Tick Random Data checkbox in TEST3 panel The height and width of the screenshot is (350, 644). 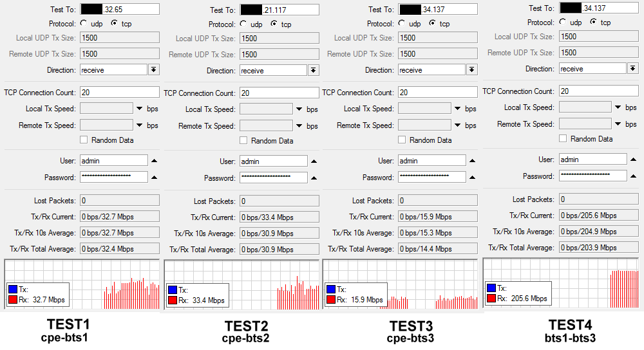pos(402,140)
